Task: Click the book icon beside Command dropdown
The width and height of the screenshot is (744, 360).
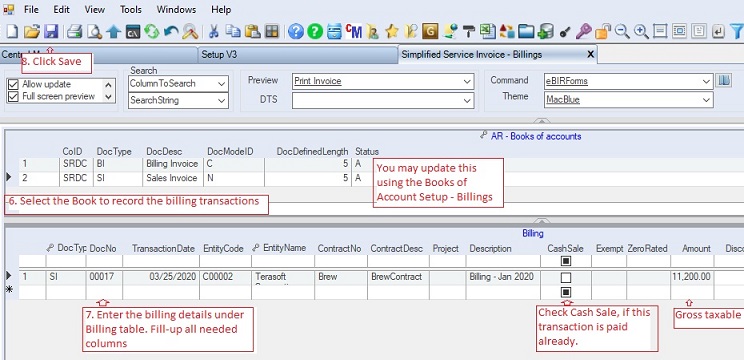Action: [x=724, y=80]
